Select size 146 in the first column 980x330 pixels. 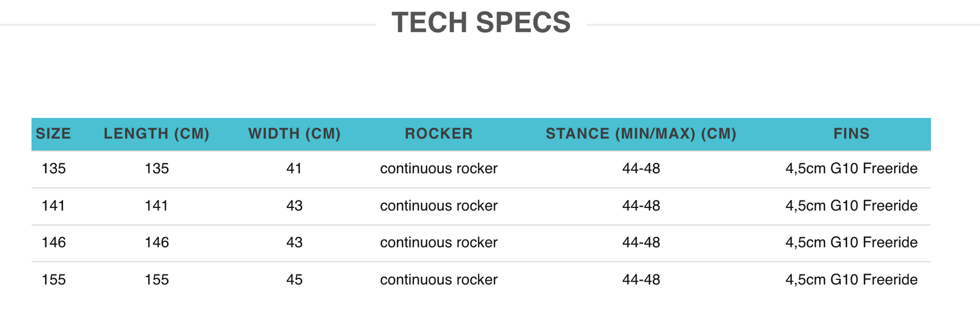click(x=54, y=243)
